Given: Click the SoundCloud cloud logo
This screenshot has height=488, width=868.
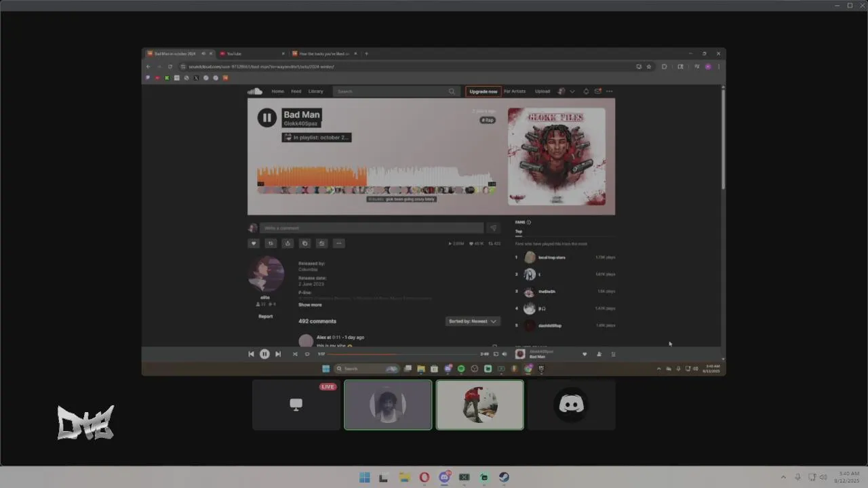Looking at the screenshot, I should 255,91.
